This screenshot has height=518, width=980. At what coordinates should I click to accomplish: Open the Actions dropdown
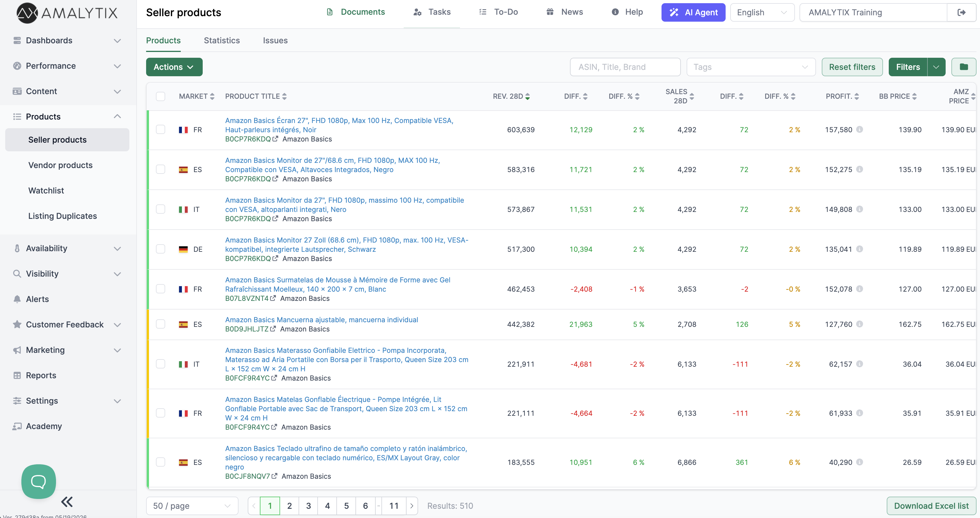point(174,67)
